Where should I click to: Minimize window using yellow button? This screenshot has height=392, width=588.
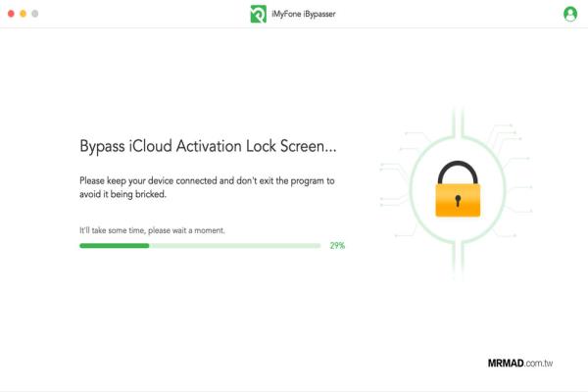(x=24, y=14)
